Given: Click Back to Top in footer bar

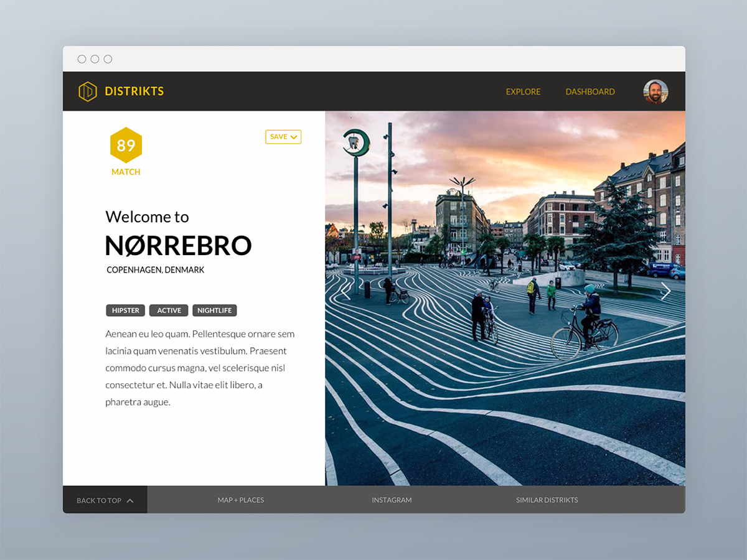Looking at the screenshot, I should [105, 500].
